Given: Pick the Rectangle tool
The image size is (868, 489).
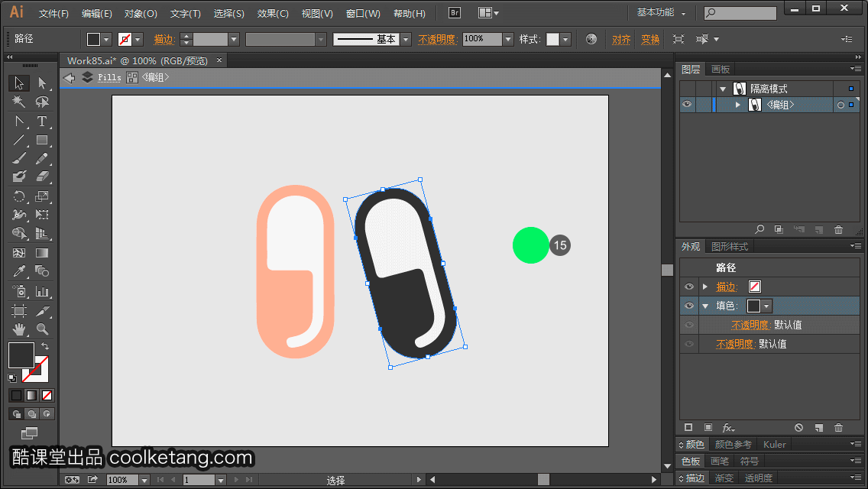Looking at the screenshot, I should tap(42, 140).
